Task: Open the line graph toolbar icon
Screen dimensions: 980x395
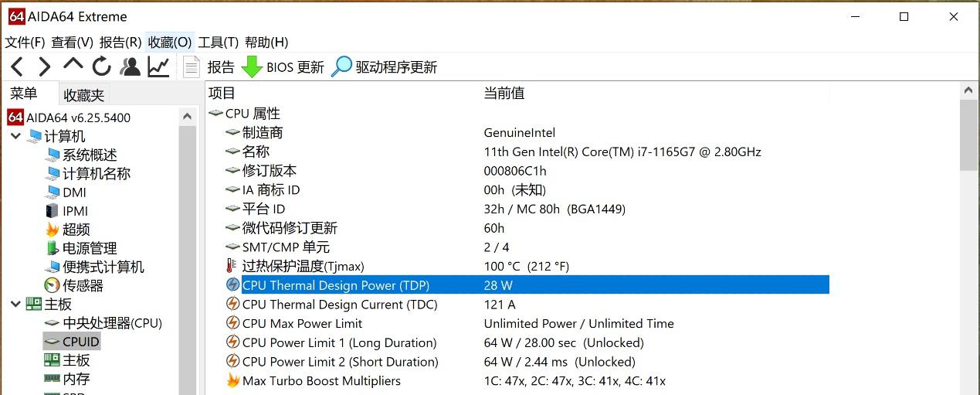Action: tap(158, 67)
